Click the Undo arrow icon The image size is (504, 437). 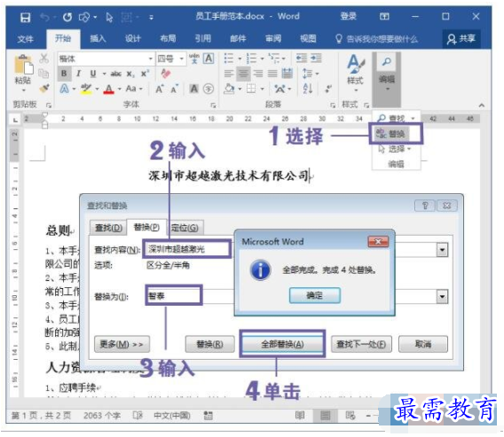[44, 17]
